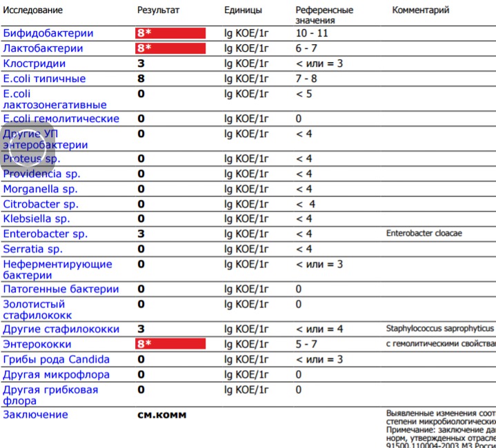Click the Референсные значения column header
This screenshot has width=496, height=448.
coord(324,15)
